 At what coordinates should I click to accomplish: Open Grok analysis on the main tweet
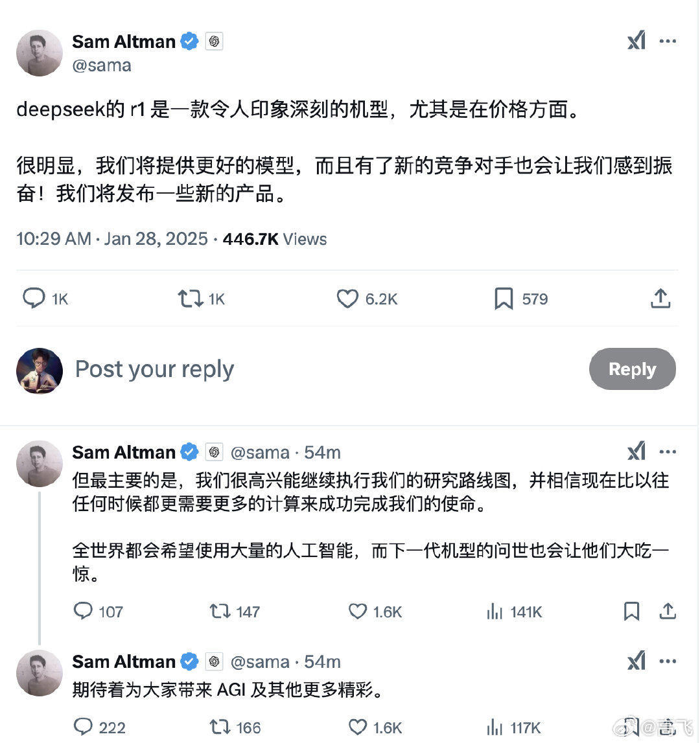[x=636, y=40]
